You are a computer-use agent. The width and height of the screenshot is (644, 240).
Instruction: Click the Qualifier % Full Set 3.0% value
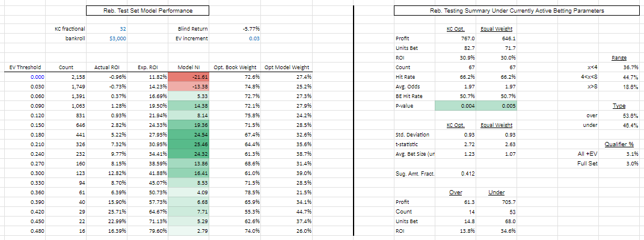point(619,164)
